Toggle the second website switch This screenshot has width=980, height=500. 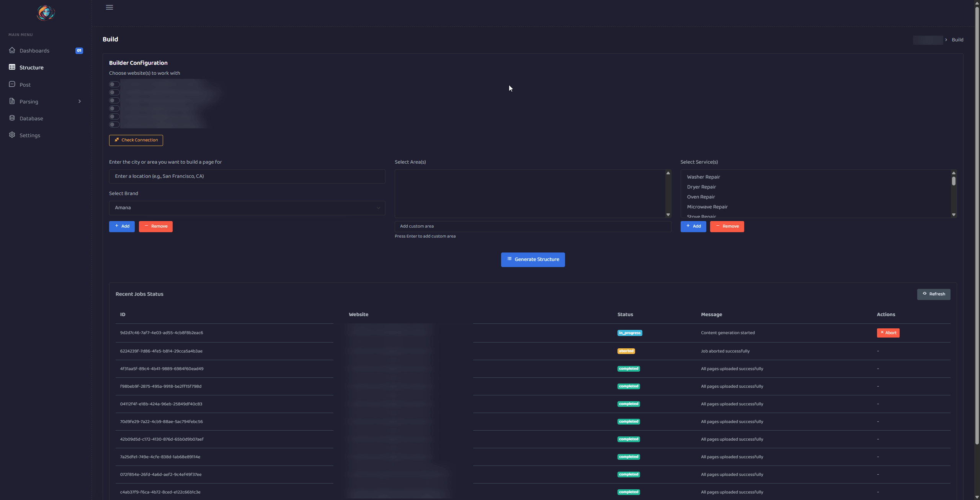click(114, 92)
